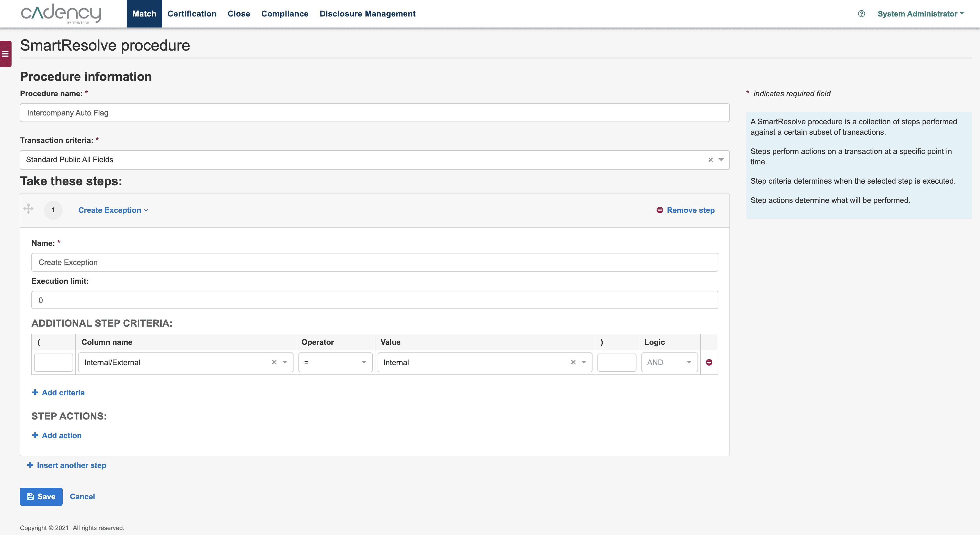Clear the Internal value selection
The image size is (980, 535).
click(573, 362)
